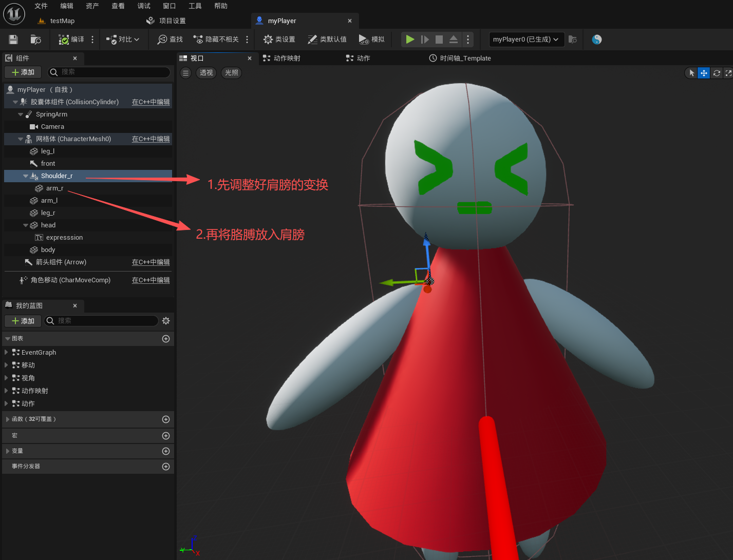Click the 透视 perspective view button
Image resolution: width=733 pixels, height=560 pixels.
click(206, 73)
